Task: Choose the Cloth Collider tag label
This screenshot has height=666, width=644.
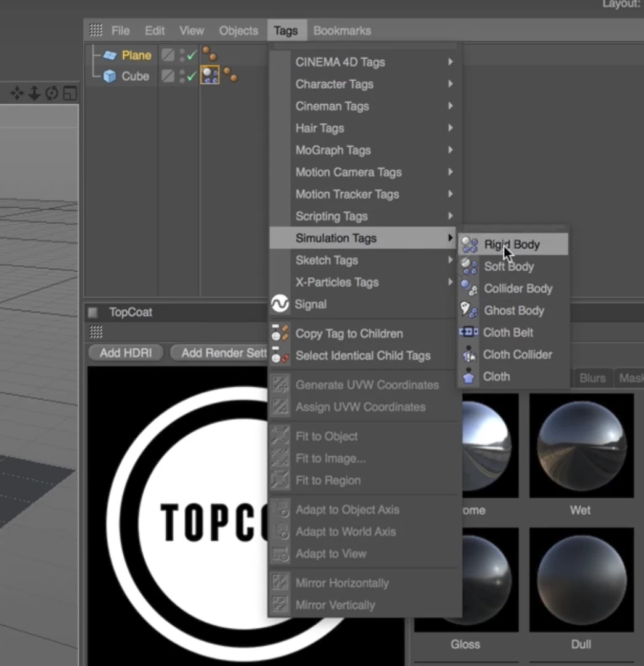Action: tap(518, 355)
